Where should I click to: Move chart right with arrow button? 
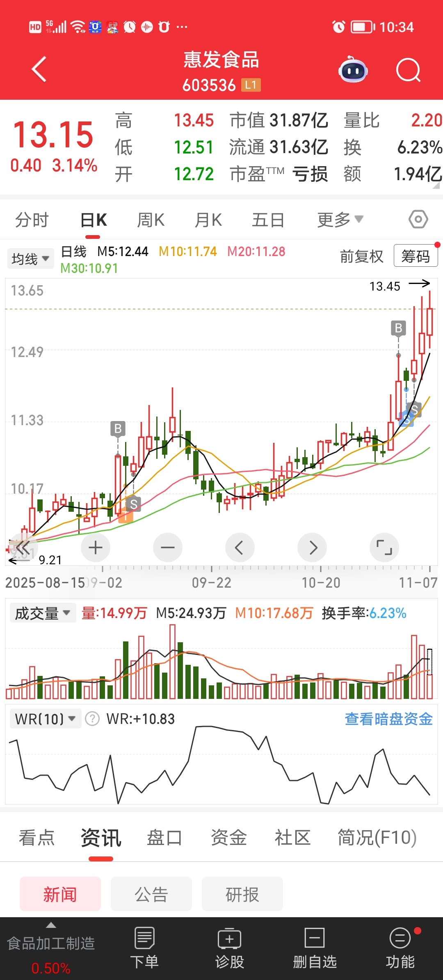click(x=312, y=547)
